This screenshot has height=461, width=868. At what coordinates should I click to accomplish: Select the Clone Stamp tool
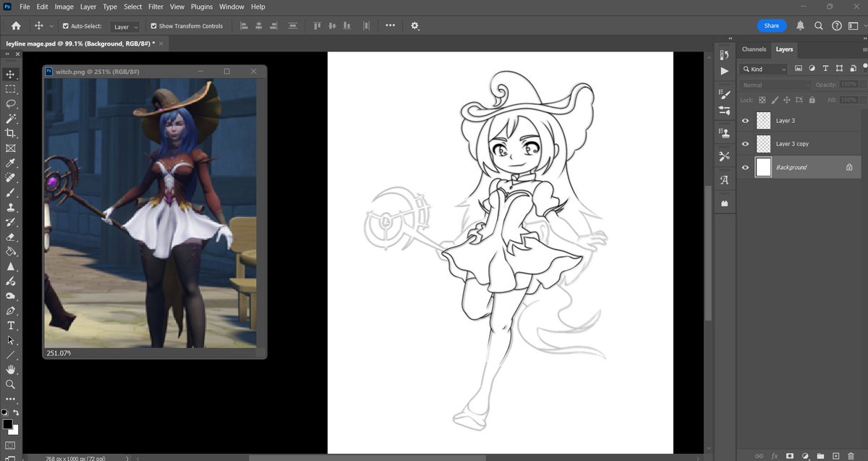10,208
